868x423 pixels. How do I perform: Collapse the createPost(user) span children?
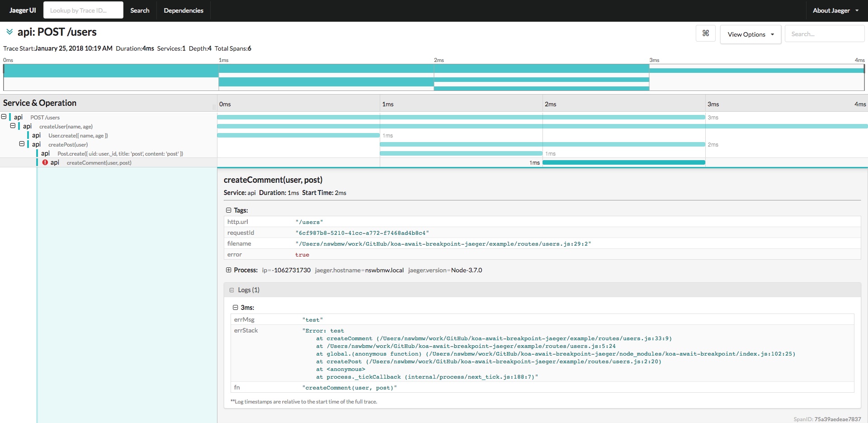click(x=22, y=144)
